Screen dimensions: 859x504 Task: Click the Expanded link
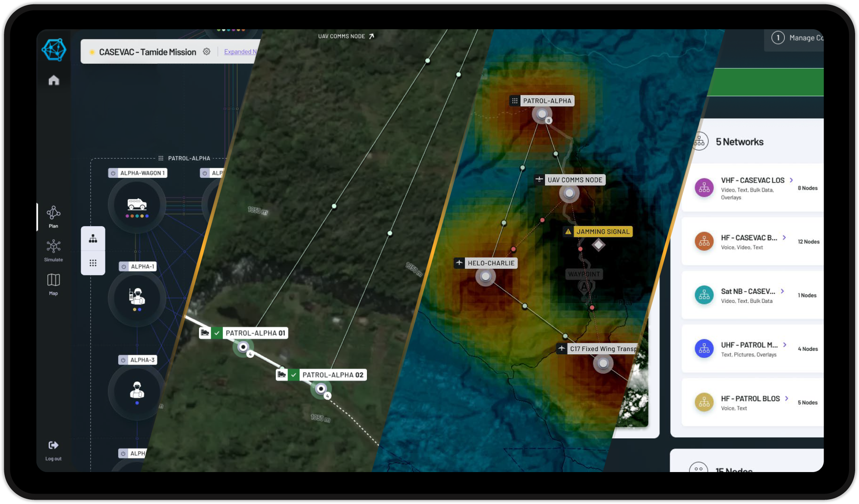239,52
